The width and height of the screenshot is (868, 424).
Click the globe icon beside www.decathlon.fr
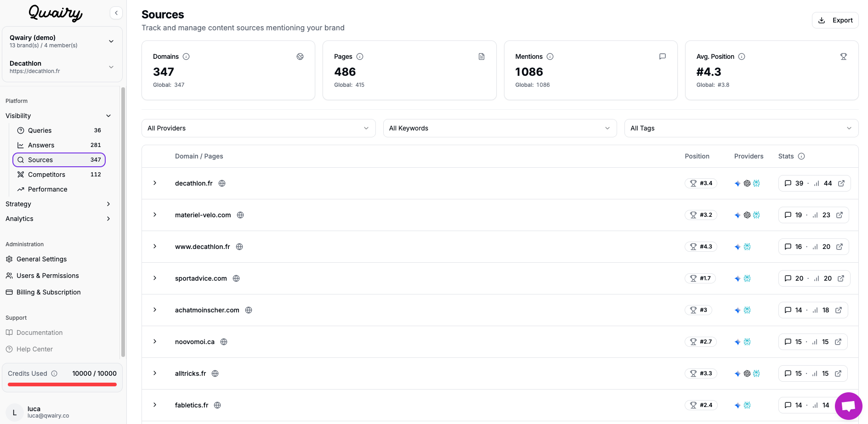(239, 247)
